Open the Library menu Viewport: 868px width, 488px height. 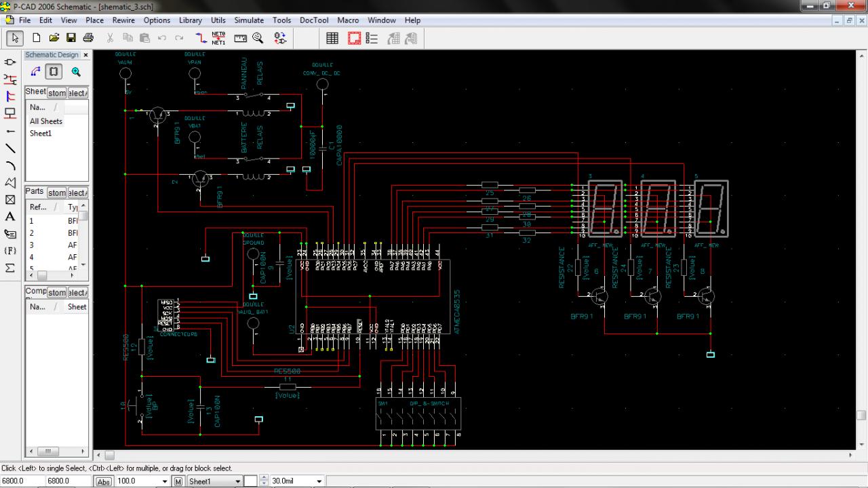191,20
